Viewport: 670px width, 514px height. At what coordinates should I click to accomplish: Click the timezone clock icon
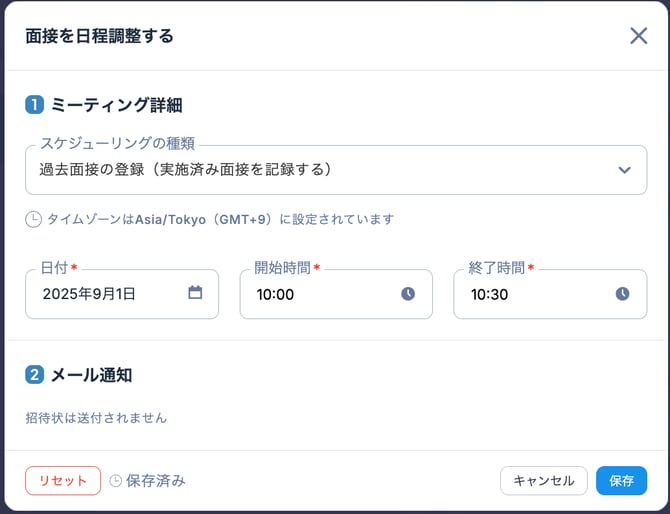click(34, 219)
